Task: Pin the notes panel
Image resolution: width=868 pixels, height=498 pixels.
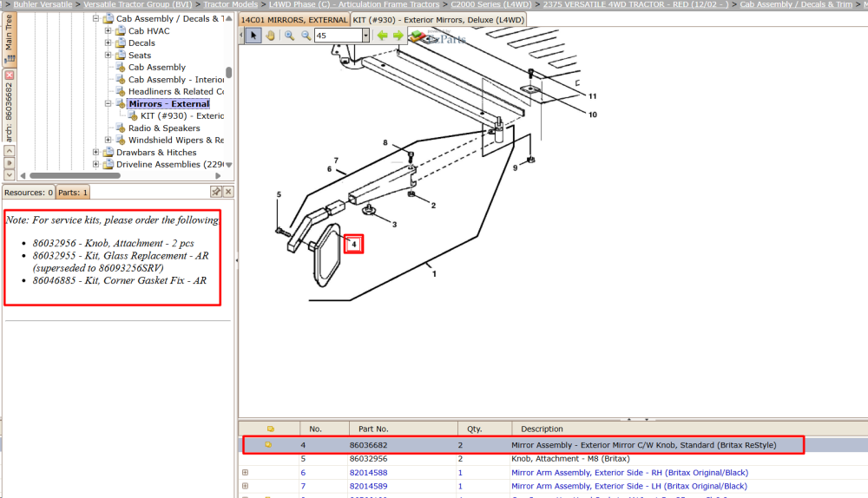Action: coord(216,192)
